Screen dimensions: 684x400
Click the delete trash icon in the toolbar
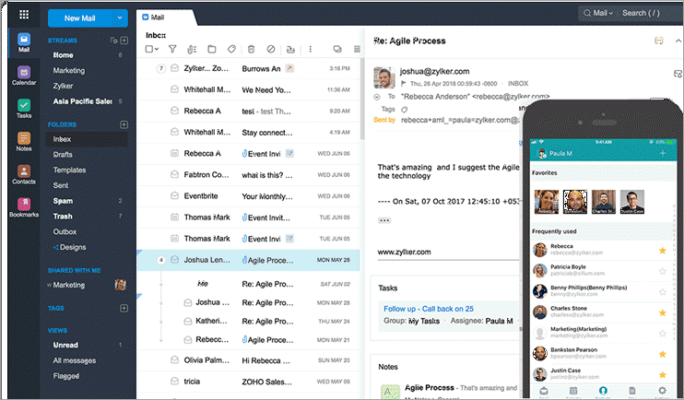point(251,49)
